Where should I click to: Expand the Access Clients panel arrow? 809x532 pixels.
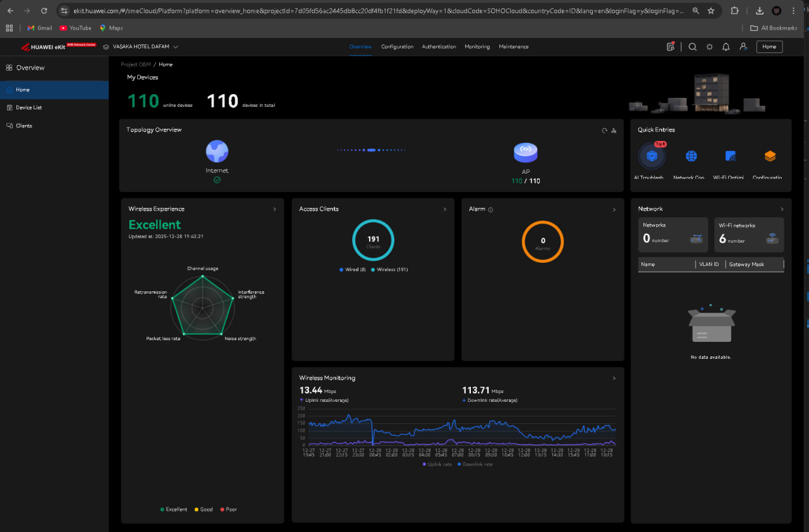pos(445,209)
